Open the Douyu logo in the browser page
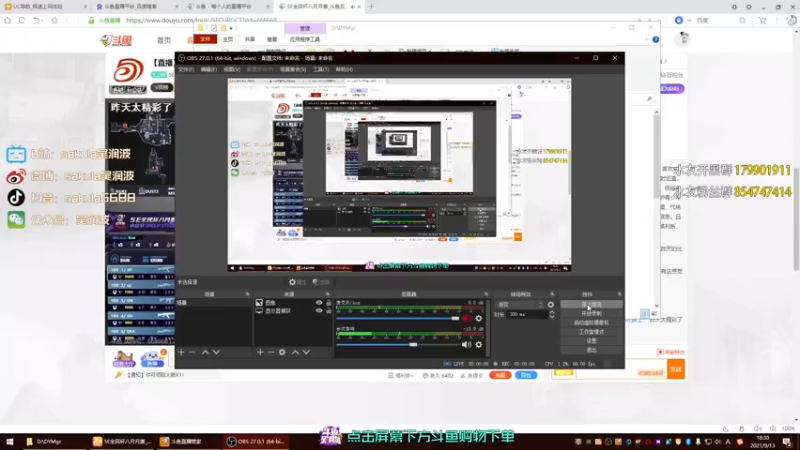 [117, 40]
